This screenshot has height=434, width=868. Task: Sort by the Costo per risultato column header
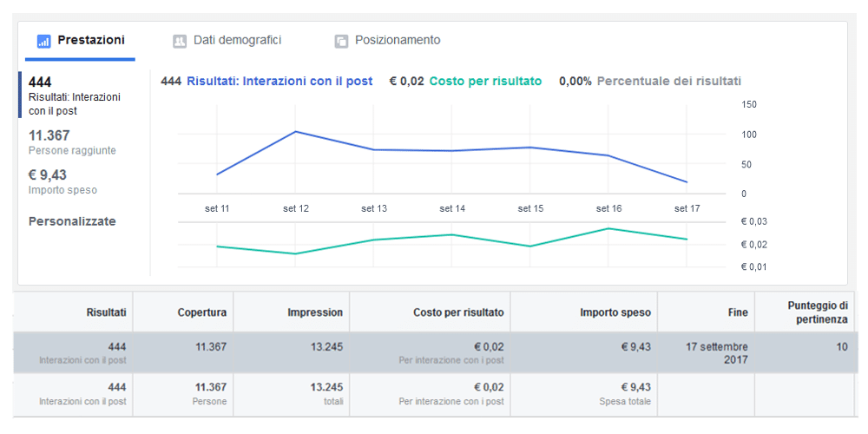pyautogui.click(x=458, y=312)
